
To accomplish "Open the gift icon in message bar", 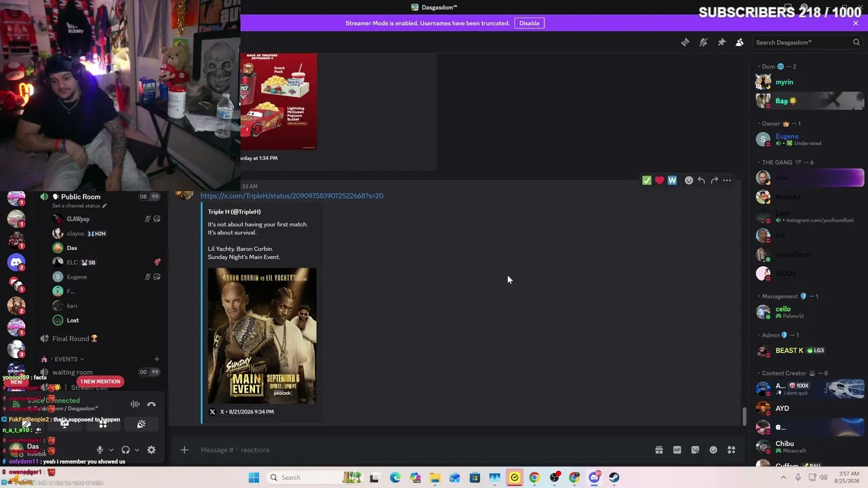I will pos(658,450).
